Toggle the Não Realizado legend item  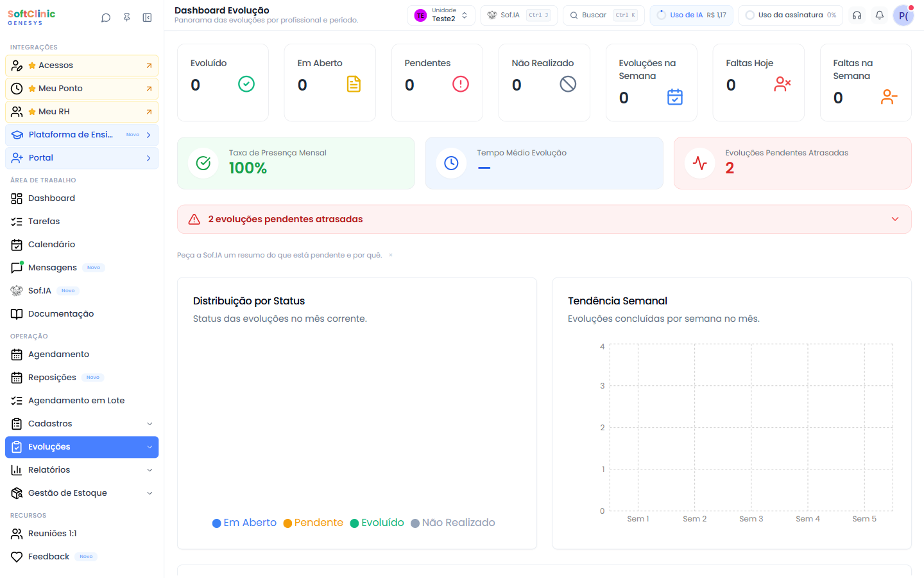pyautogui.click(x=453, y=523)
